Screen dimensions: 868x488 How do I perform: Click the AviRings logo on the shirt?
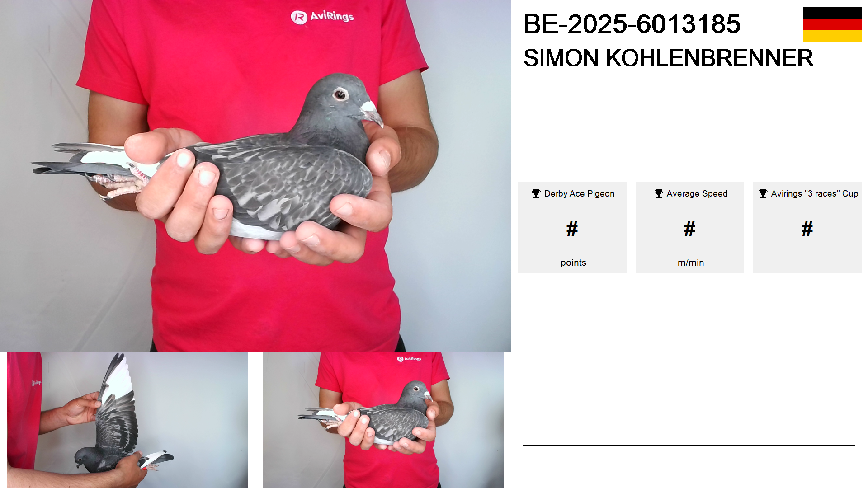coord(322,17)
